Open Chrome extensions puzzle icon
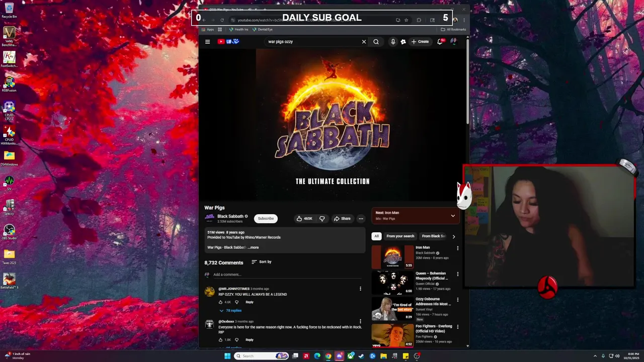Screen dimensions: 644x362 coord(419,20)
